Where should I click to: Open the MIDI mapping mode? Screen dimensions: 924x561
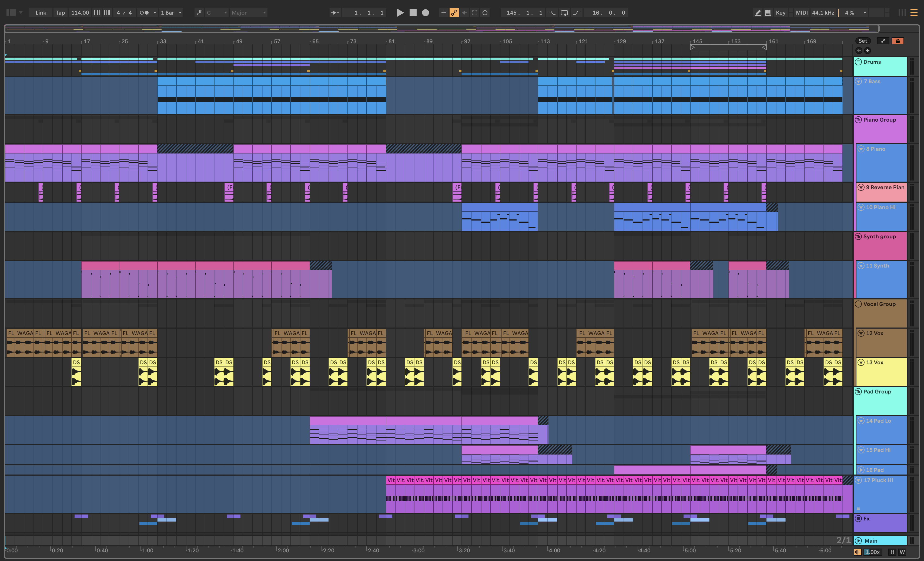[x=801, y=13]
